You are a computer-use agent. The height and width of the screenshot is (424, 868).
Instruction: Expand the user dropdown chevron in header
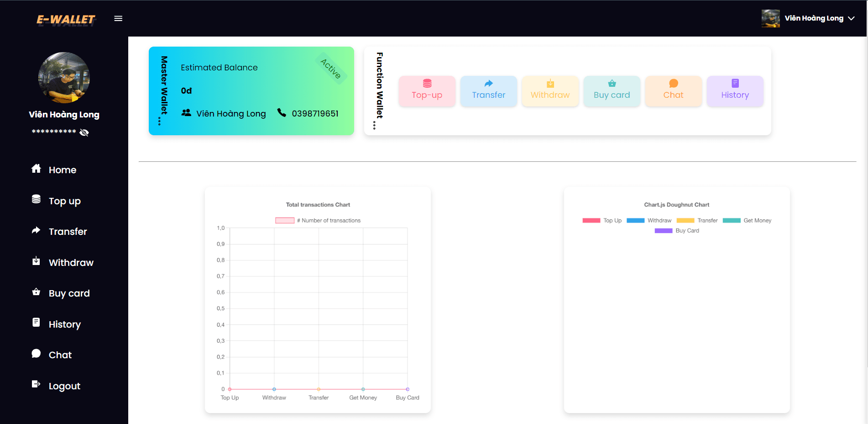pyautogui.click(x=851, y=18)
